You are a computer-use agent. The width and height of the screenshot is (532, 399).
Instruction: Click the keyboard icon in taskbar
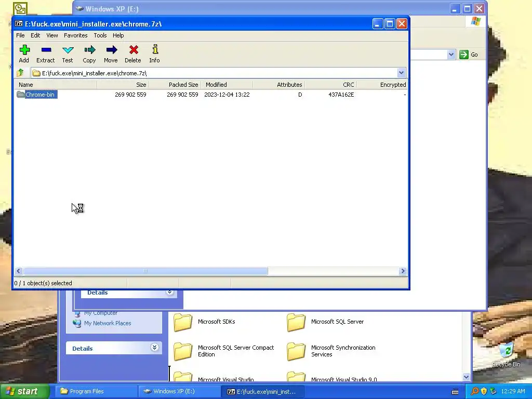click(455, 392)
